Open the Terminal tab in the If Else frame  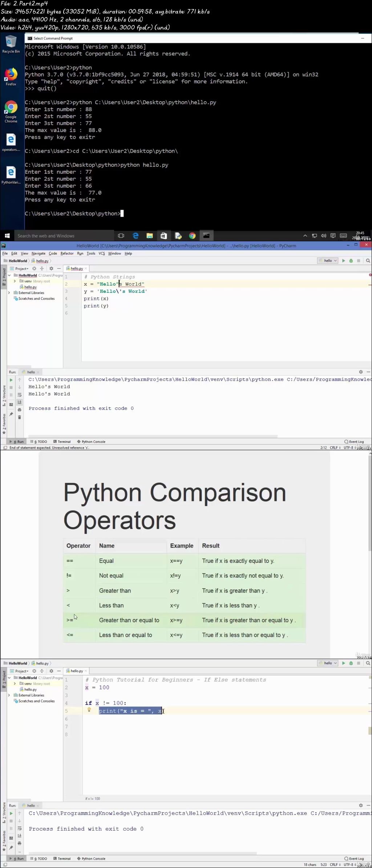tap(62, 859)
